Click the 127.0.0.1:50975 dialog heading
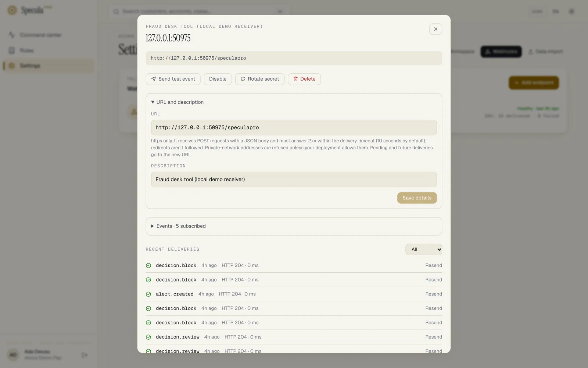This screenshot has width=588, height=368. [168, 38]
